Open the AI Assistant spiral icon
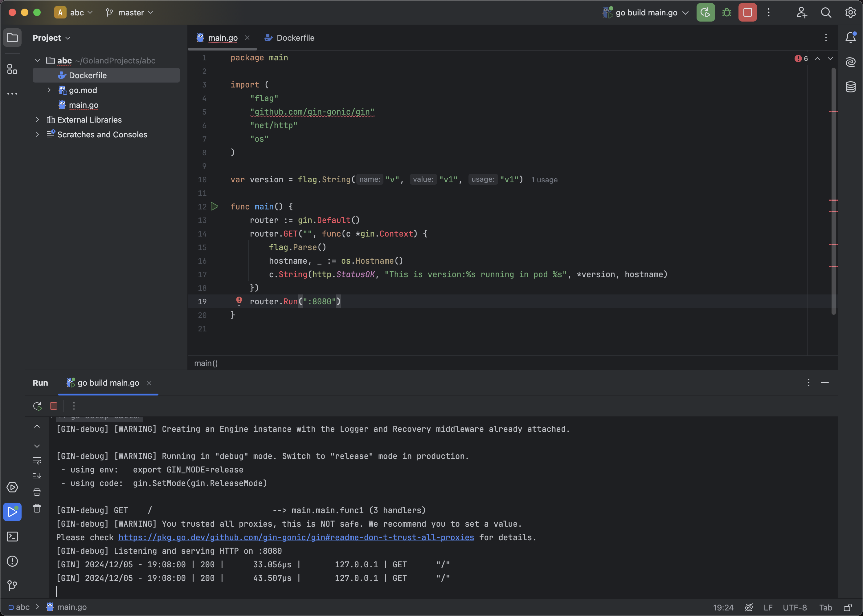The width and height of the screenshot is (863, 616). 850,62
